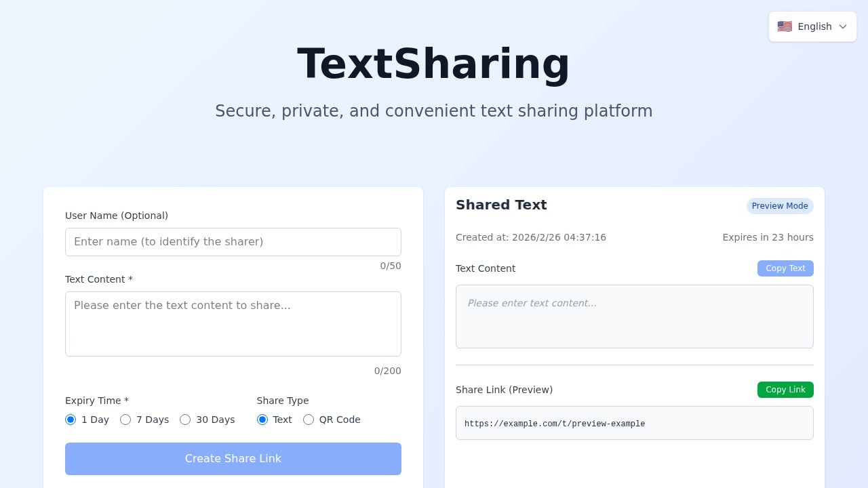Focus the User Name optional input

[x=233, y=241]
